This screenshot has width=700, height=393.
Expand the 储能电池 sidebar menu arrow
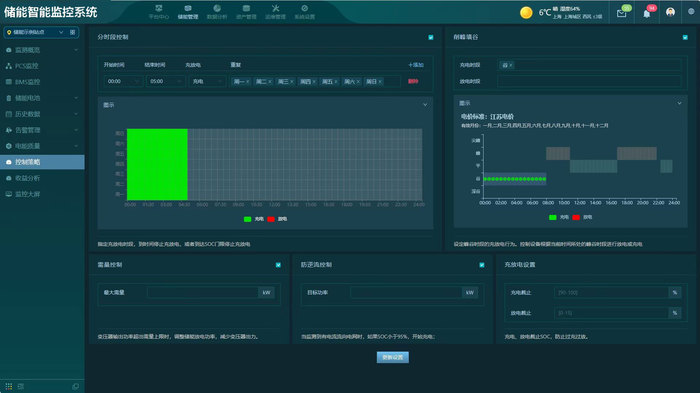[76, 98]
